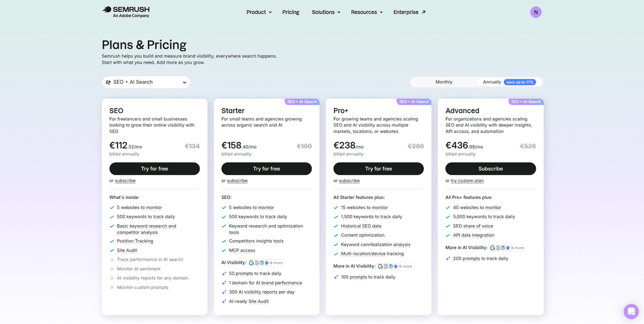644x324 pixels.
Task: Click '100 prompts to track daily'
Action: tap(368, 277)
